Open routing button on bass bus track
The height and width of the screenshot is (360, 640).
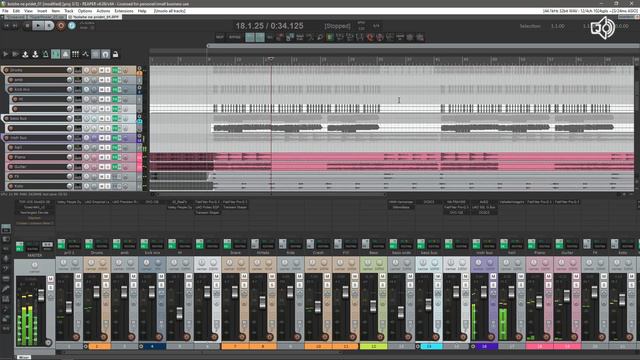(x=78, y=118)
